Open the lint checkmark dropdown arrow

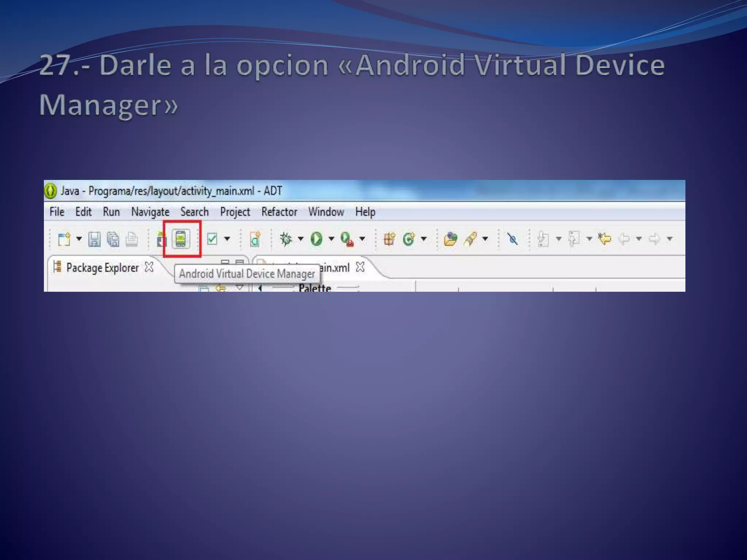[x=227, y=239]
